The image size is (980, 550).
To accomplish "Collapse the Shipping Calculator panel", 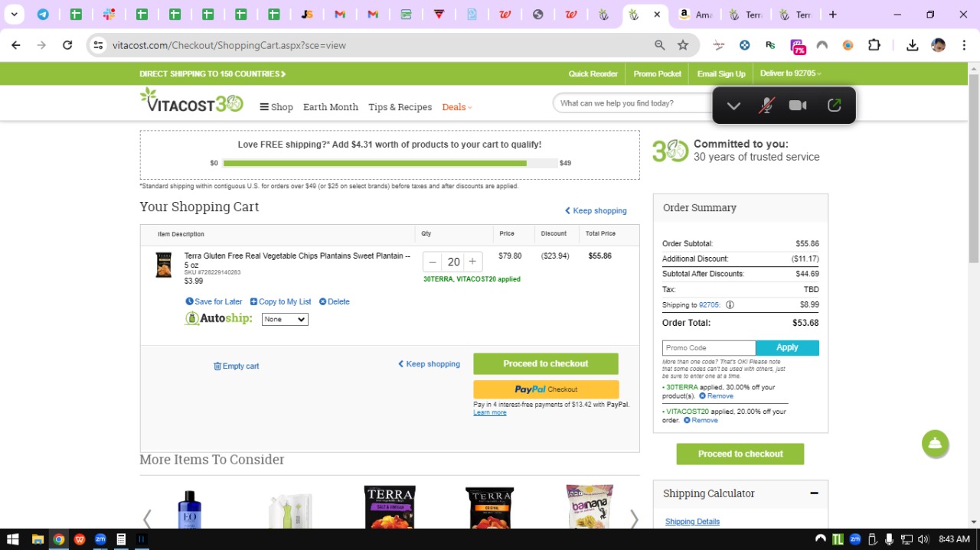I will tap(814, 493).
